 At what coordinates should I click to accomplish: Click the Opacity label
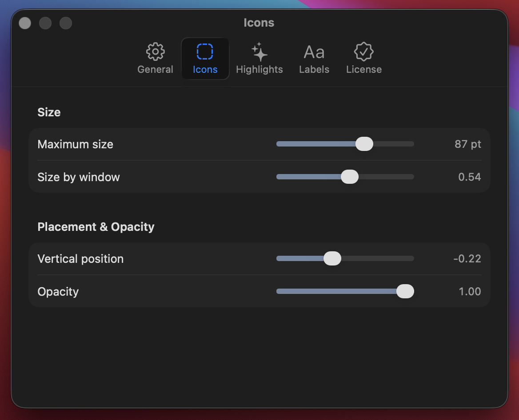tap(58, 292)
